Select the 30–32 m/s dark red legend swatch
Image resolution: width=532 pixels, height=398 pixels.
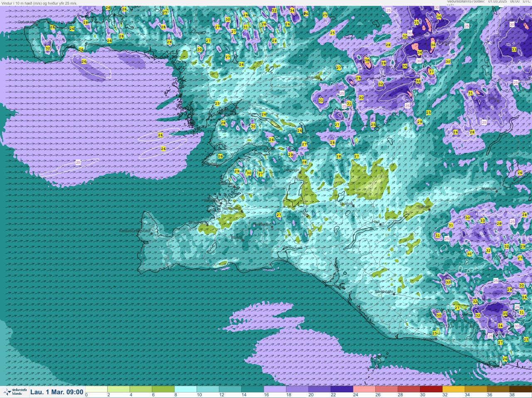(x=431, y=389)
